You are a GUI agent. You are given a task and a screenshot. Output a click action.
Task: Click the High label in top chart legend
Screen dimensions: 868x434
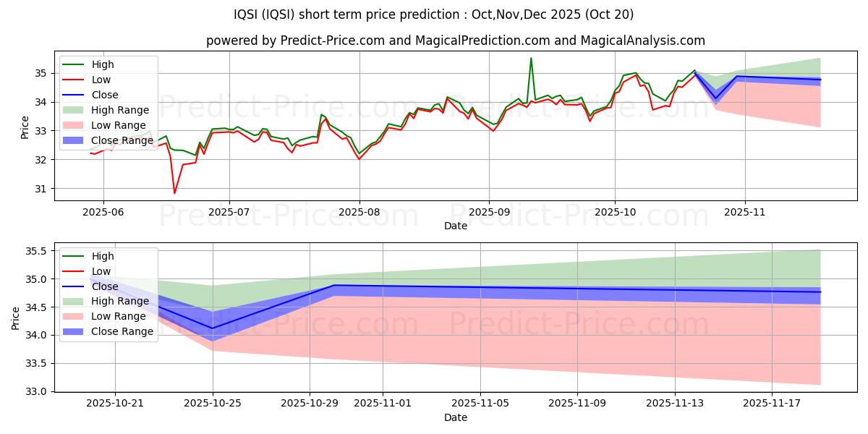pyautogui.click(x=103, y=64)
